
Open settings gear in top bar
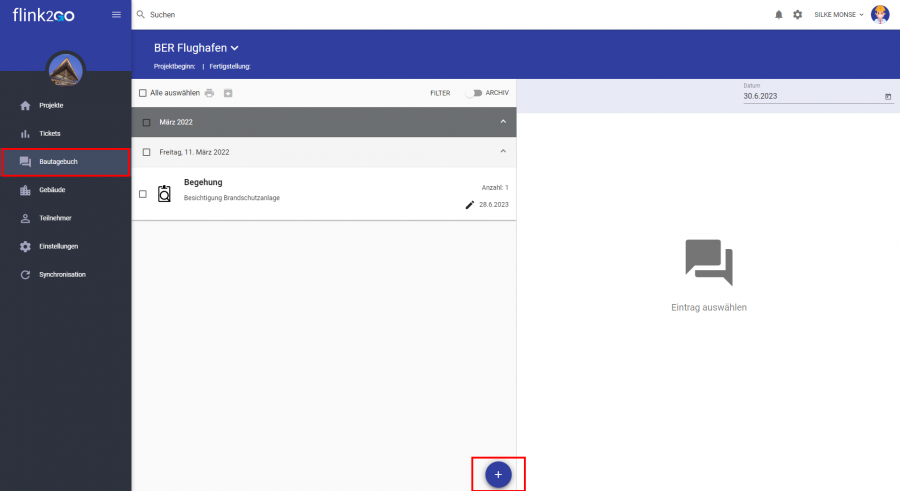click(x=797, y=15)
